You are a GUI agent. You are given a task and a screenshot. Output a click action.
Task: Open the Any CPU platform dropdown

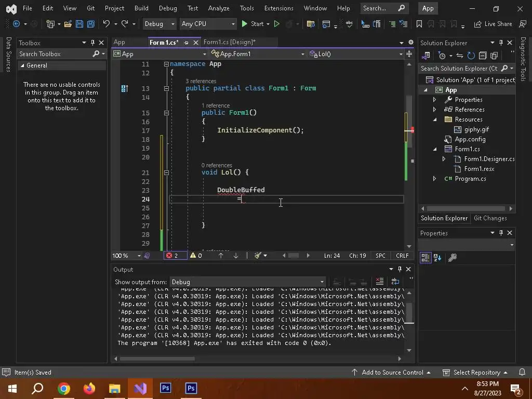point(208,24)
